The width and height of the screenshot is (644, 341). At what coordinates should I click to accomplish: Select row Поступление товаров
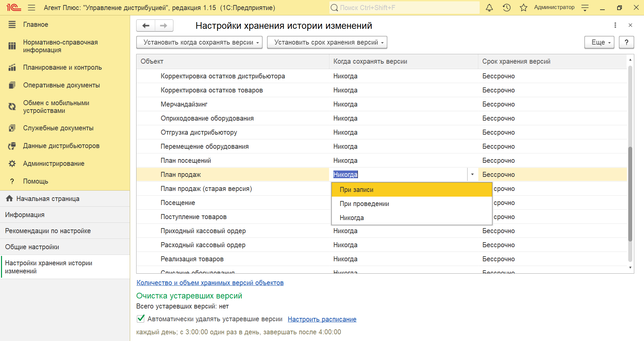pyautogui.click(x=233, y=217)
